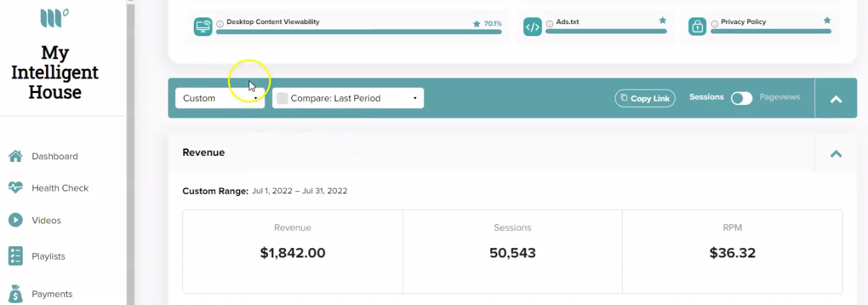The width and height of the screenshot is (868, 305).
Task: Click the Videos play icon
Action: pos(15,220)
